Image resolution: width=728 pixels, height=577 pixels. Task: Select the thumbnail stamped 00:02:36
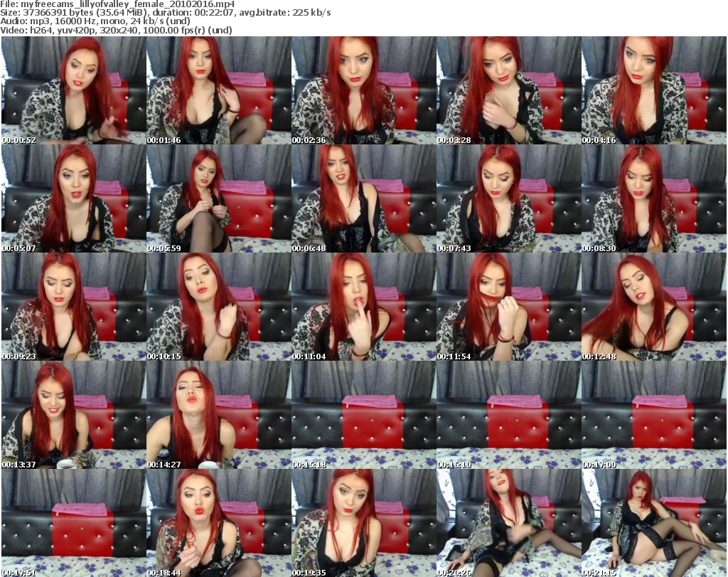(363, 90)
